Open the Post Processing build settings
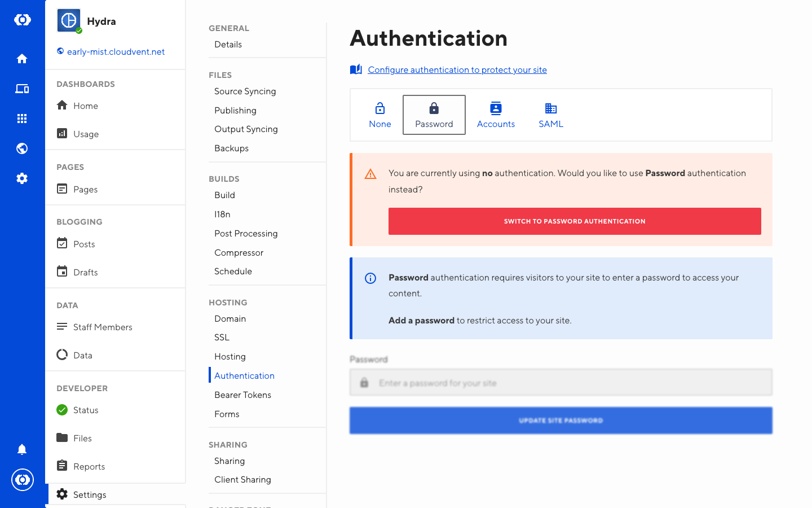This screenshot has height=508, width=812. [246, 234]
